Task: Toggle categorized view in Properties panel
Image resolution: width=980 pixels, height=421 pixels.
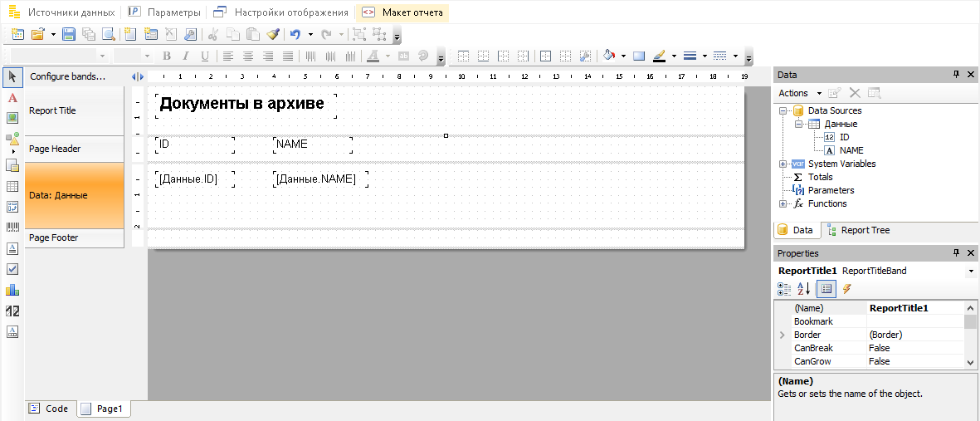Action: [x=784, y=289]
